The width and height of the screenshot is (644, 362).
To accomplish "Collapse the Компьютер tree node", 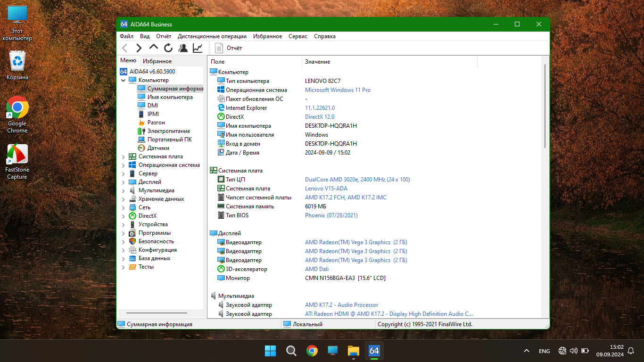I will pos(124,81).
